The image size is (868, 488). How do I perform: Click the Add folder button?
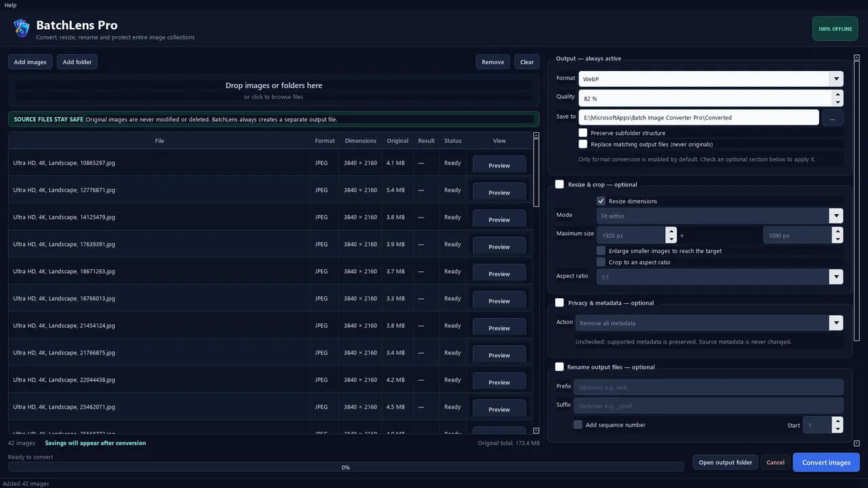click(77, 62)
